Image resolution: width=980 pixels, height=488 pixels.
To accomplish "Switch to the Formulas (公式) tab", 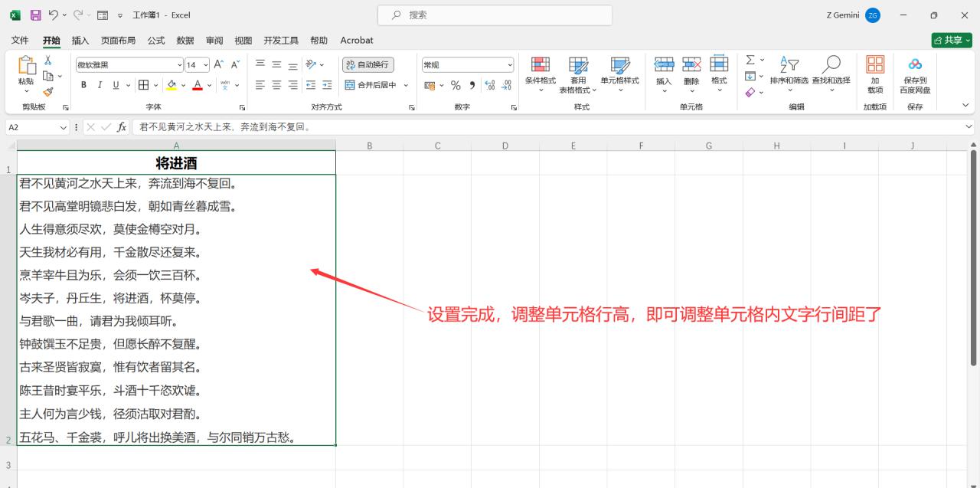I will tap(156, 41).
